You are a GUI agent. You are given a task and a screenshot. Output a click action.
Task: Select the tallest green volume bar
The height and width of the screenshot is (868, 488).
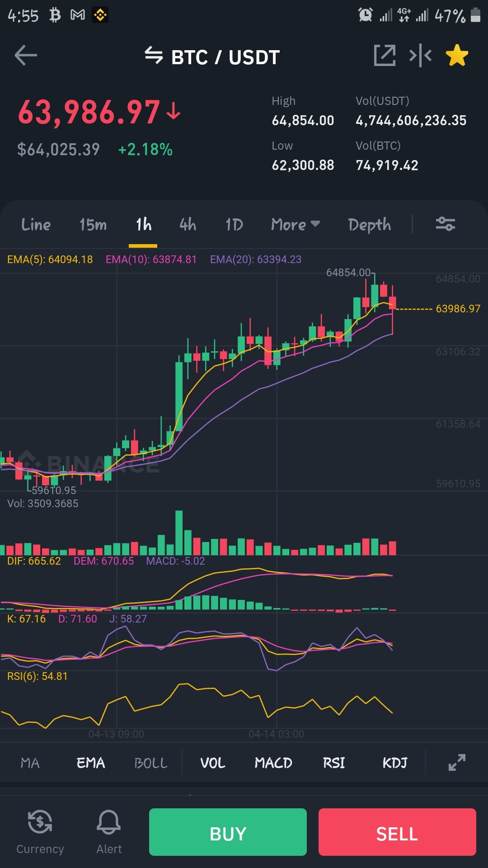[179, 533]
